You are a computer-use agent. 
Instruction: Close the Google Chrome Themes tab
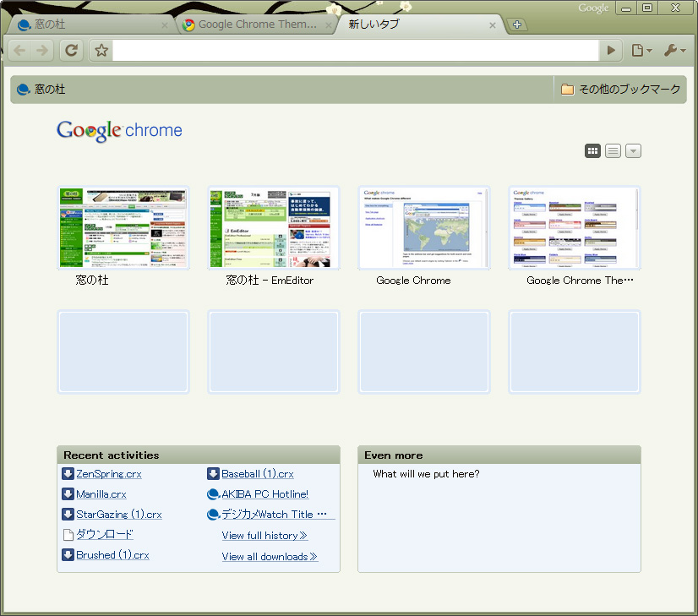coord(329,25)
